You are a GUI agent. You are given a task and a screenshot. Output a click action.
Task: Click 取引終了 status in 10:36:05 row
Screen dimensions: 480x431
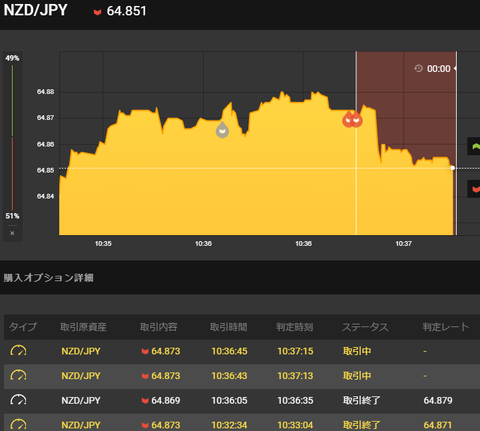[x=362, y=400]
